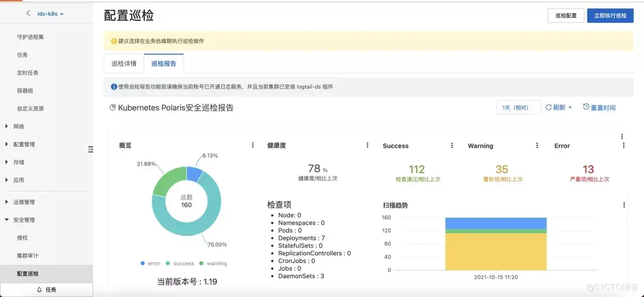
Task: Click the 刷新 refresh icon
Action: tap(549, 107)
